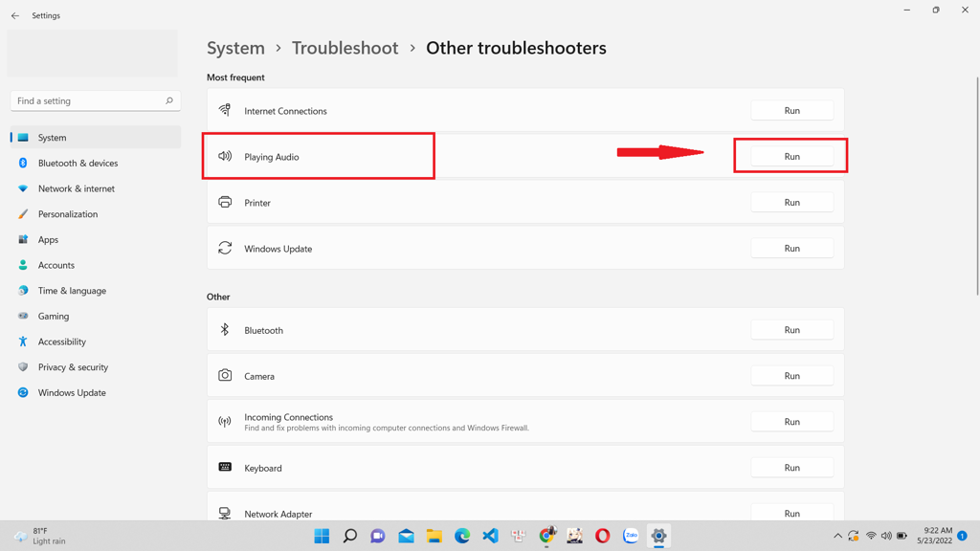
Task: Run the Printer troubleshooter
Action: click(791, 203)
